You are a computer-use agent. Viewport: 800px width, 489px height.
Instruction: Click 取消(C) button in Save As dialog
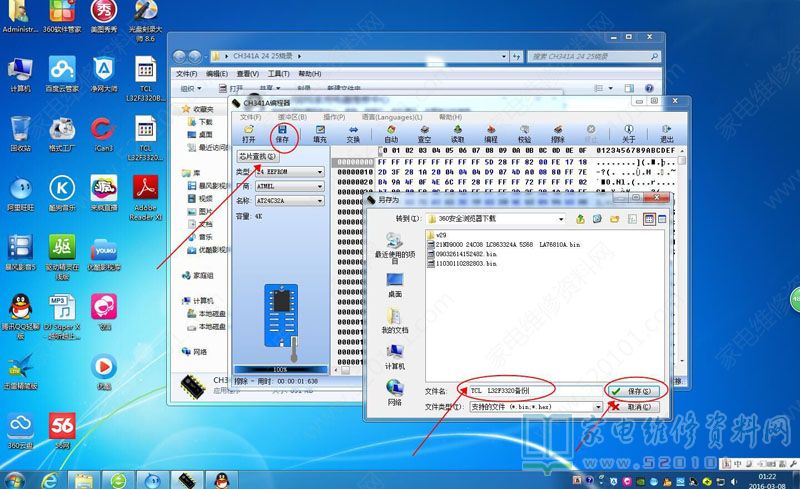(x=634, y=407)
